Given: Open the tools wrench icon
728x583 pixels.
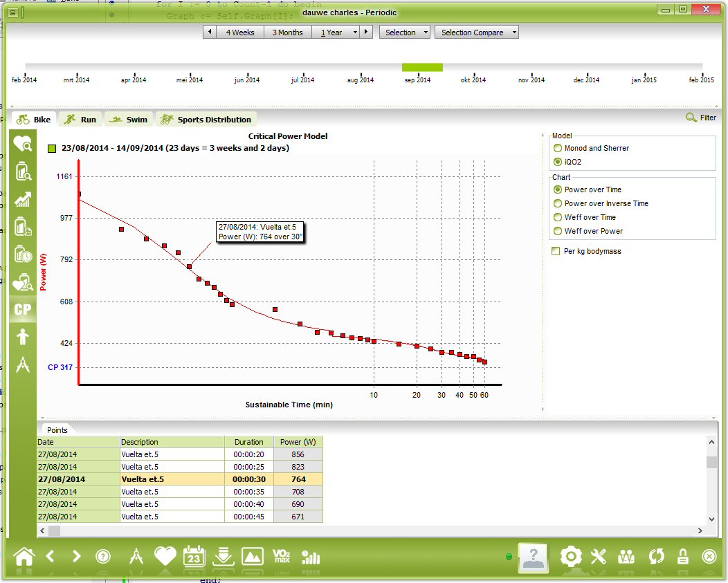Looking at the screenshot, I should click(599, 556).
